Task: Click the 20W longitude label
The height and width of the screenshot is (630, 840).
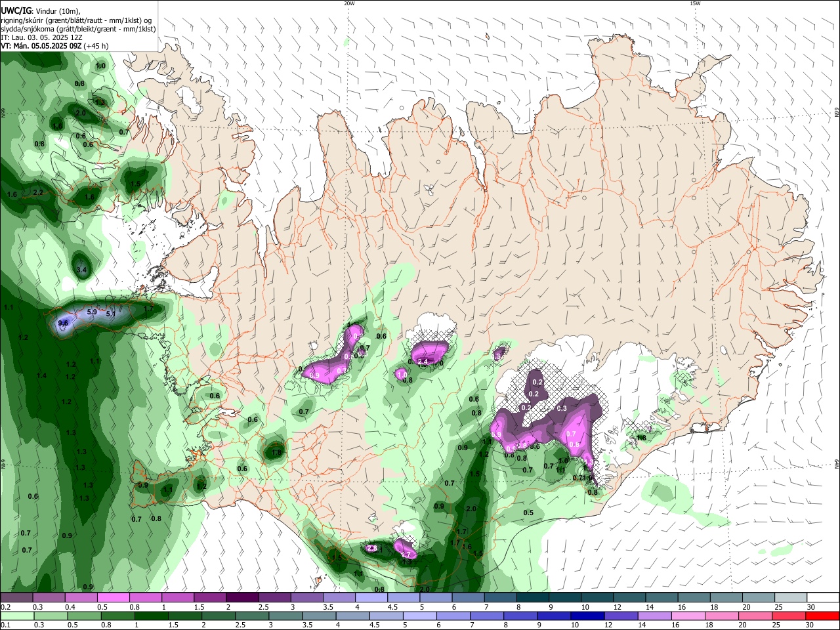Action: click(x=349, y=3)
